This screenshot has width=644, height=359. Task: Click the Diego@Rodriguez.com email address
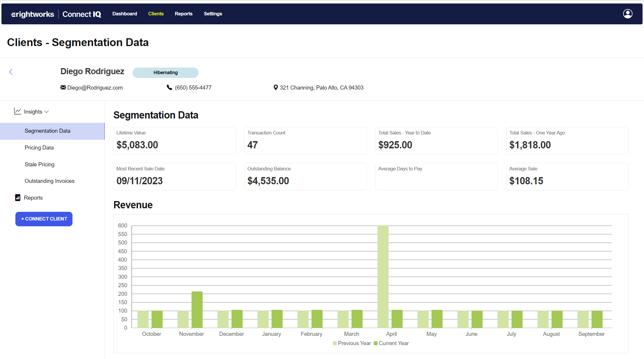pos(95,88)
